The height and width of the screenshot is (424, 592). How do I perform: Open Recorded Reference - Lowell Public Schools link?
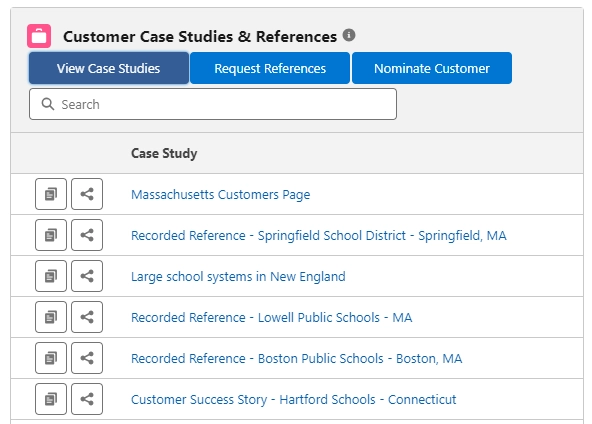click(x=271, y=318)
